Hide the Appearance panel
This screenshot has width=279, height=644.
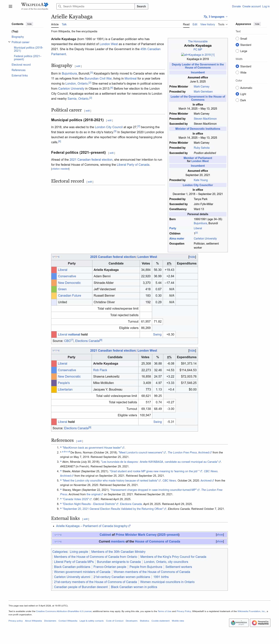coord(257,24)
